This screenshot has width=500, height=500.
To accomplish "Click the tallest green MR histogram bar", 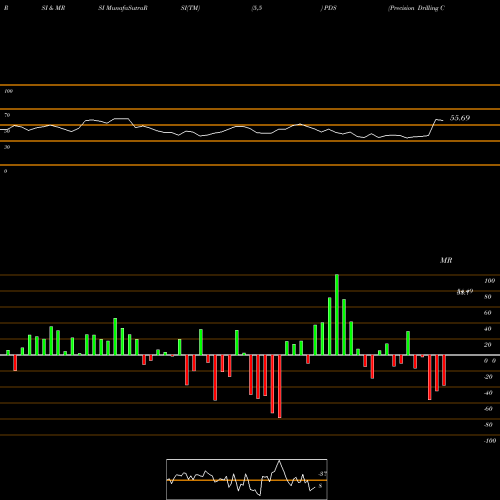I will tap(337, 315).
